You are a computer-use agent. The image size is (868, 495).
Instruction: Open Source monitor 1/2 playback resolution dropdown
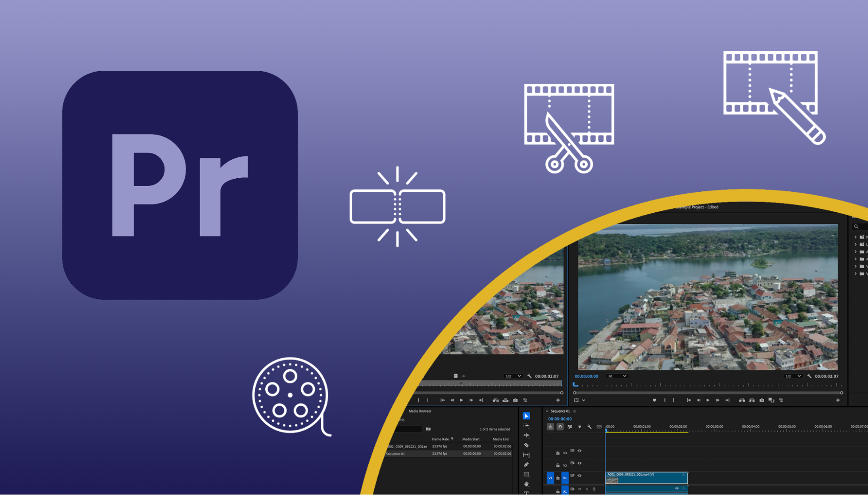point(513,376)
